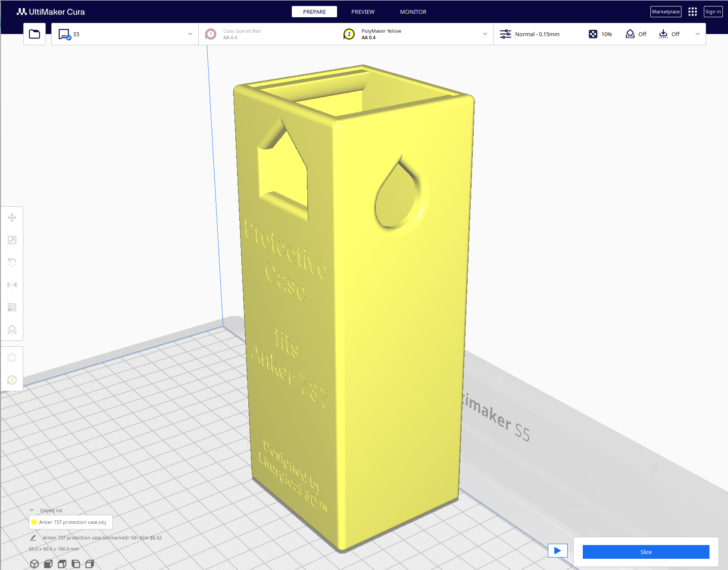Switch to the 3D view cube icon
The height and width of the screenshot is (570, 728).
34,564
